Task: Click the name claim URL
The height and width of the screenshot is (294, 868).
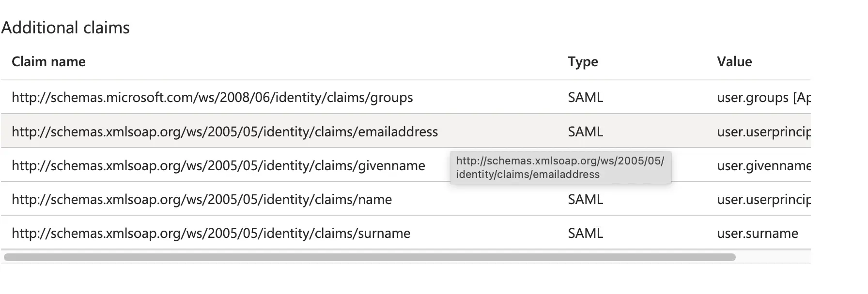Action: point(201,199)
